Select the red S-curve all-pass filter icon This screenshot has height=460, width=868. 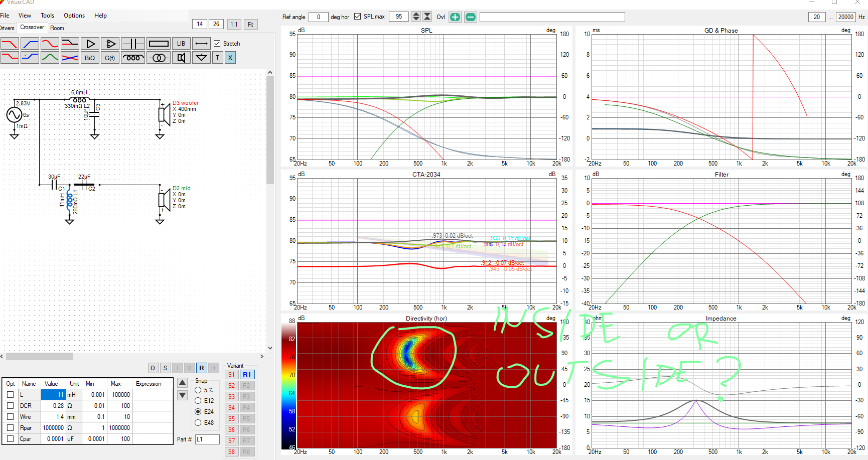50,44
